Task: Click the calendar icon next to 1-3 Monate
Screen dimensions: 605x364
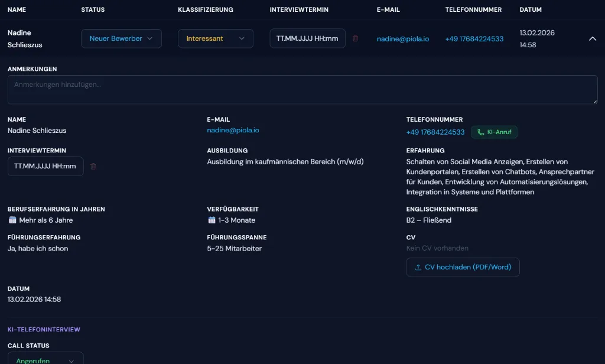Action: click(x=210, y=220)
